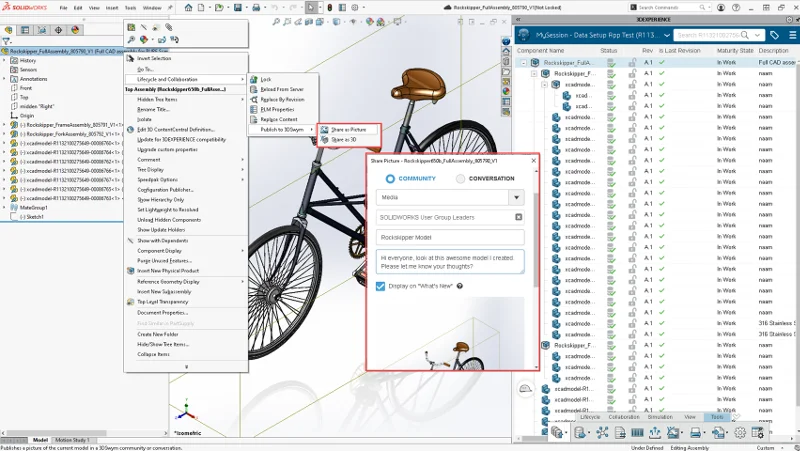Select the Community radio button
Screen dimensions: 800x451
click(x=390, y=179)
